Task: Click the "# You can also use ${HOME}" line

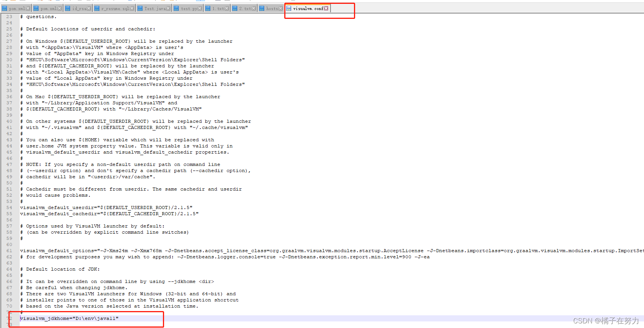Action: (117, 140)
